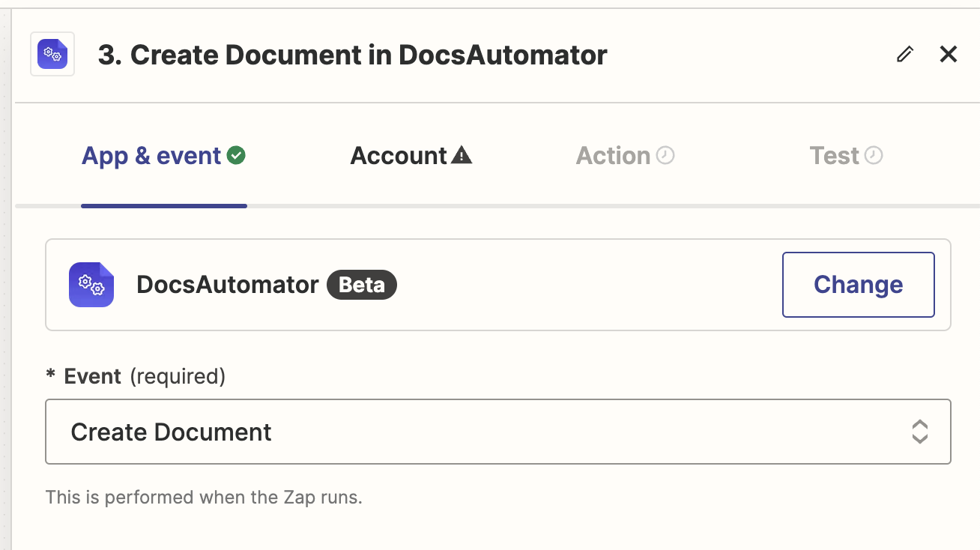Click 'This is performed when the Zap runs.'
This screenshot has width=980, height=550.
[204, 497]
